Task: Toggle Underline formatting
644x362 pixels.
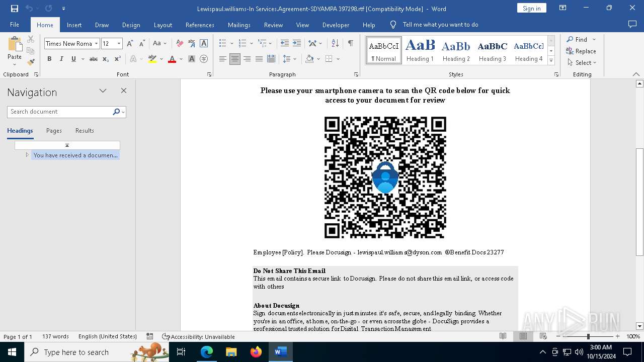Action: [x=73, y=59]
